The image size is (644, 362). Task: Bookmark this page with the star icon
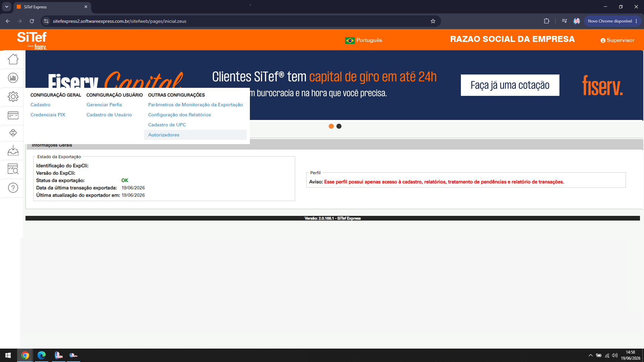[433, 21]
